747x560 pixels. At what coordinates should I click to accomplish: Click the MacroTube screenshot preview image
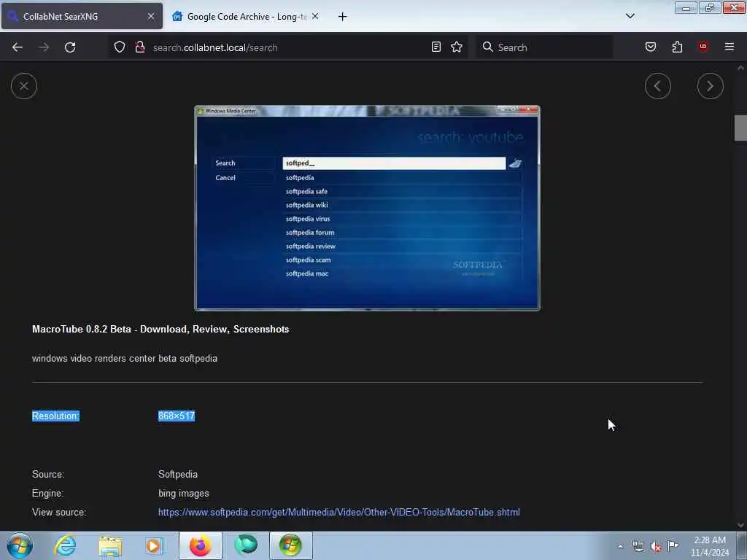coord(368,208)
